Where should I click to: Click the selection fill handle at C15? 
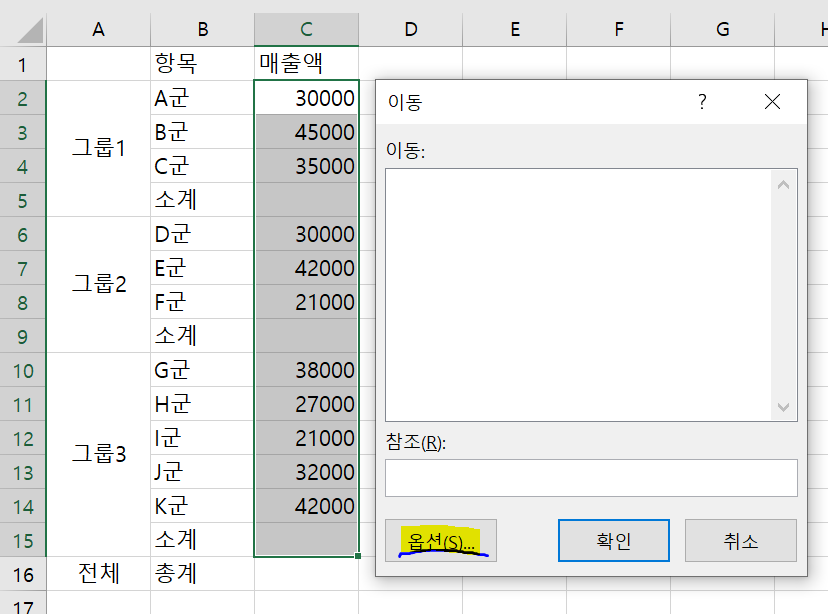click(358, 556)
